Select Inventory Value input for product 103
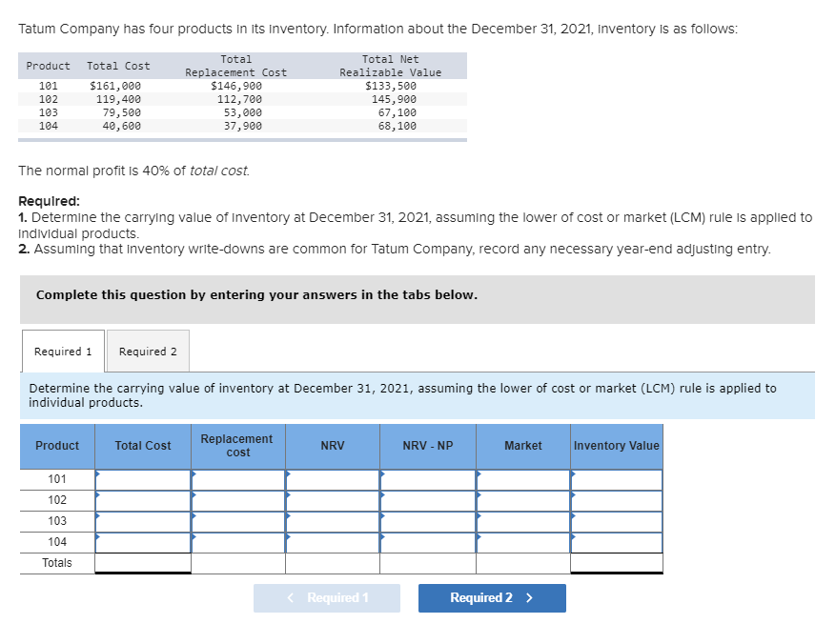Image resolution: width=836 pixels, height=644 pixels. coord(617,521)
